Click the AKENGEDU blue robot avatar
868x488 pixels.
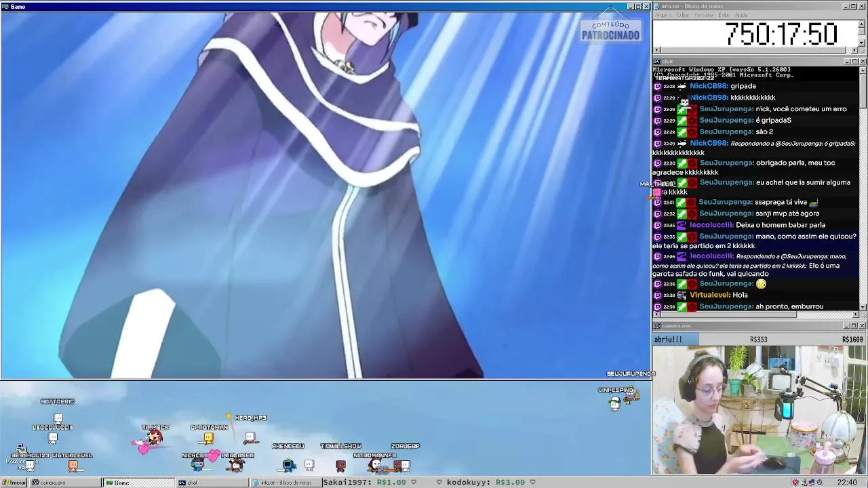(289, 465)
